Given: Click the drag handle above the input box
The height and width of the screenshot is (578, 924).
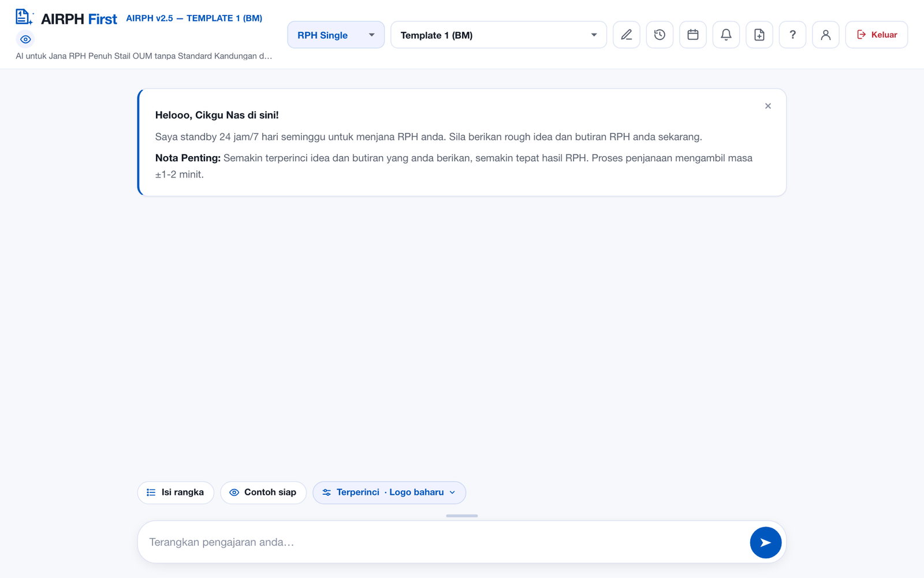Looking at the screenshot, I should click(x=462, y=516).
